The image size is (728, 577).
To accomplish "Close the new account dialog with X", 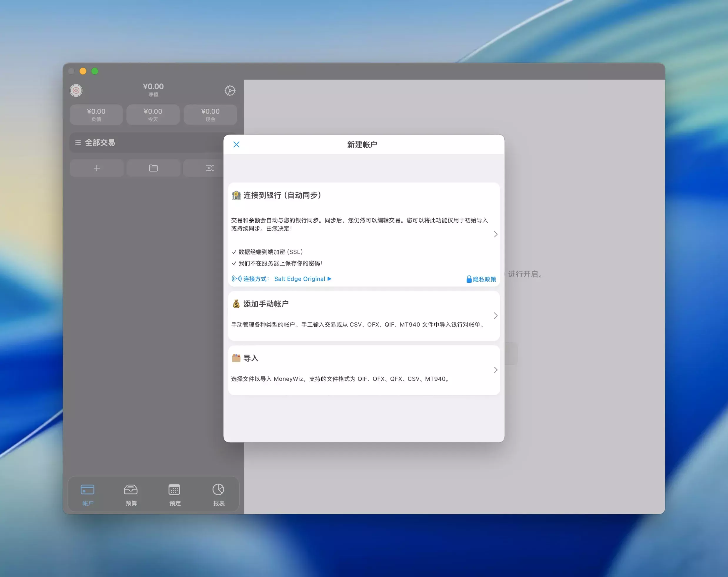I will point(236,145).
